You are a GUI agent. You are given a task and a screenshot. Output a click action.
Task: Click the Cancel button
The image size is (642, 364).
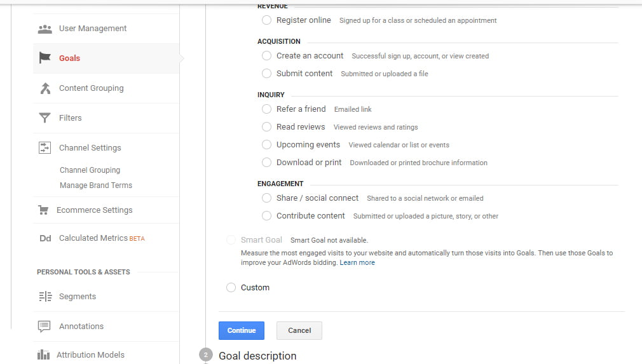[299, 330]
